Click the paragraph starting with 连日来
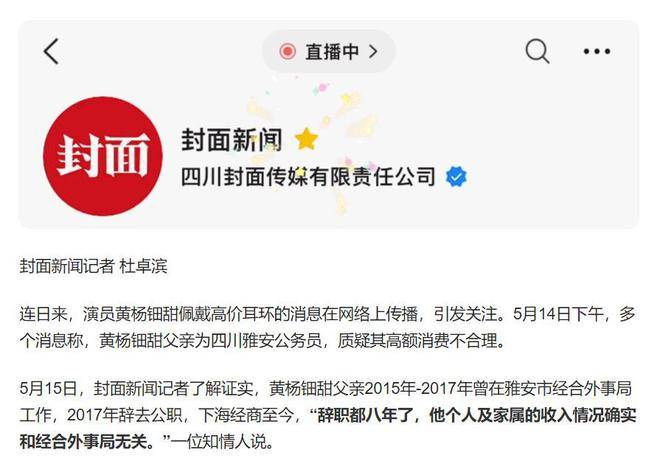The image size is (660, 461). pyautogui.click(x=327, y=328)
